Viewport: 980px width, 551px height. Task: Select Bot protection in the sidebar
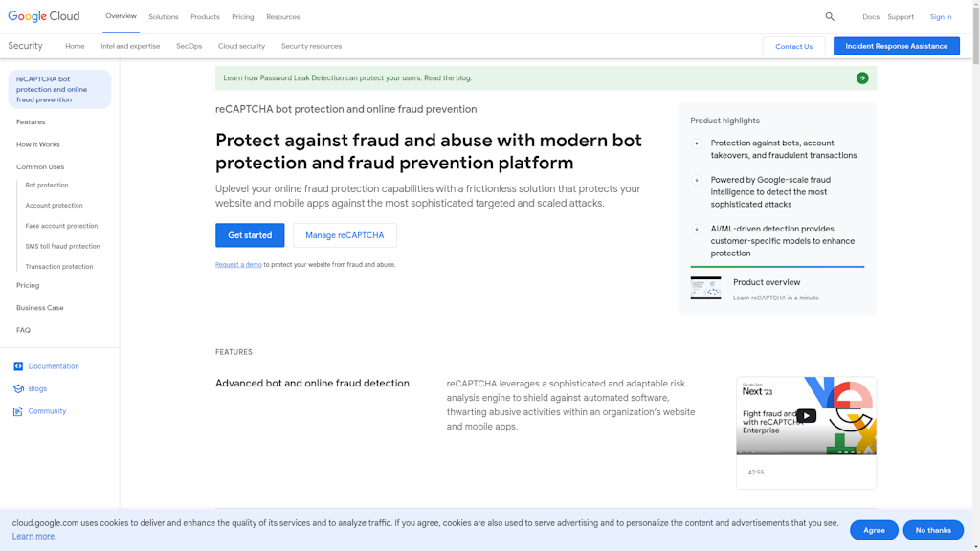point(47,186)
